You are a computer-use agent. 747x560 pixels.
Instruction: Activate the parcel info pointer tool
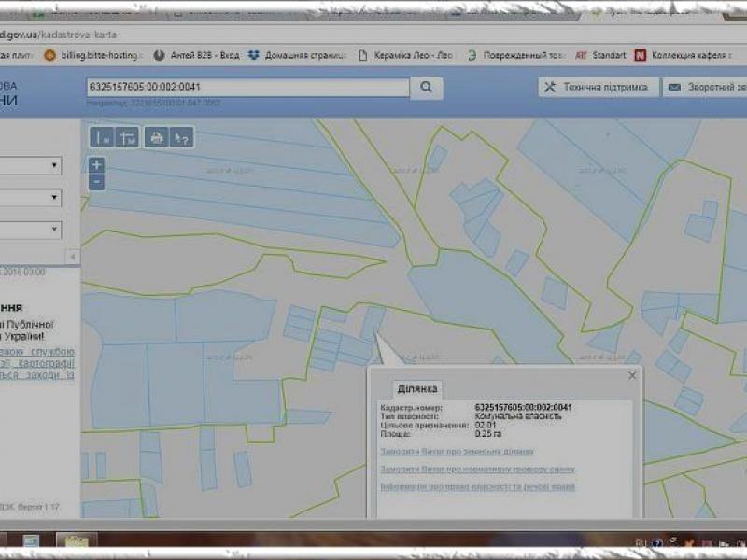pyautogui.click(x=182, y=137)
